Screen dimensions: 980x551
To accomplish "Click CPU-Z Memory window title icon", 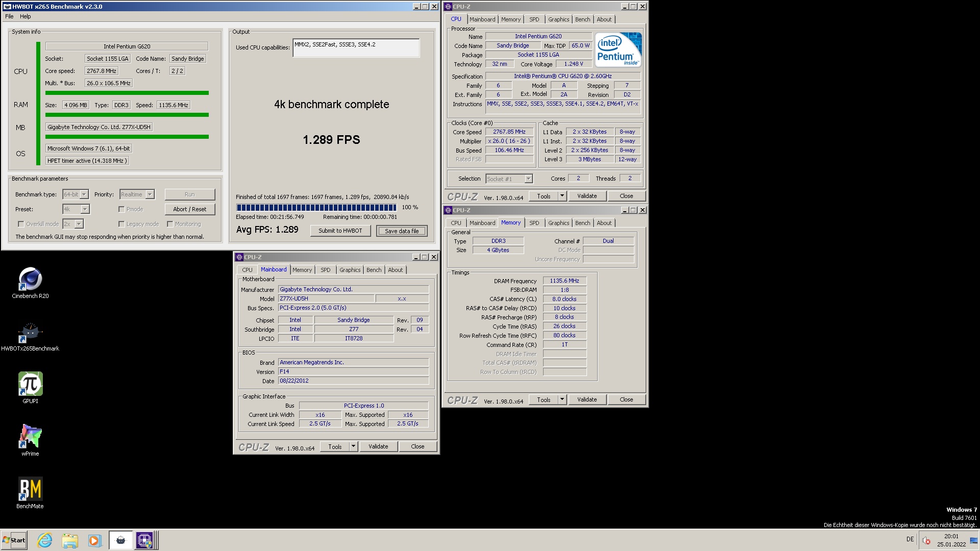I will 448,210.
